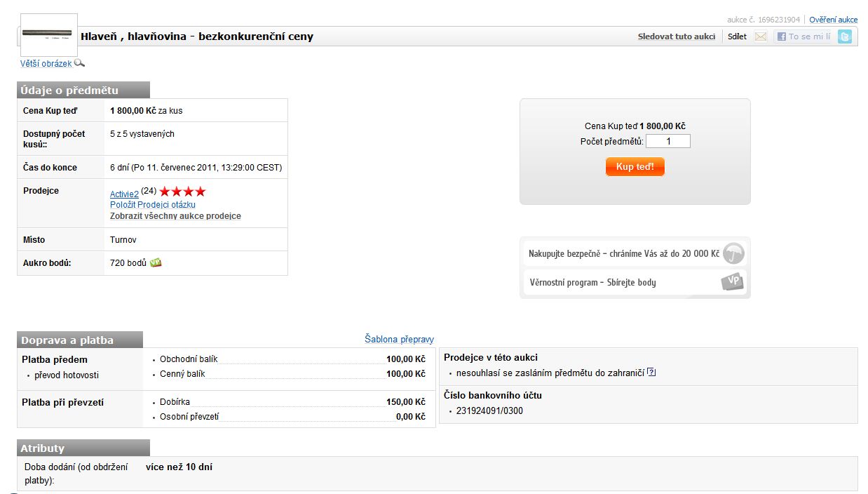Click Ověření aukce link
The image size is (868, 494).
pyautogui.click(x=833, y=20)
